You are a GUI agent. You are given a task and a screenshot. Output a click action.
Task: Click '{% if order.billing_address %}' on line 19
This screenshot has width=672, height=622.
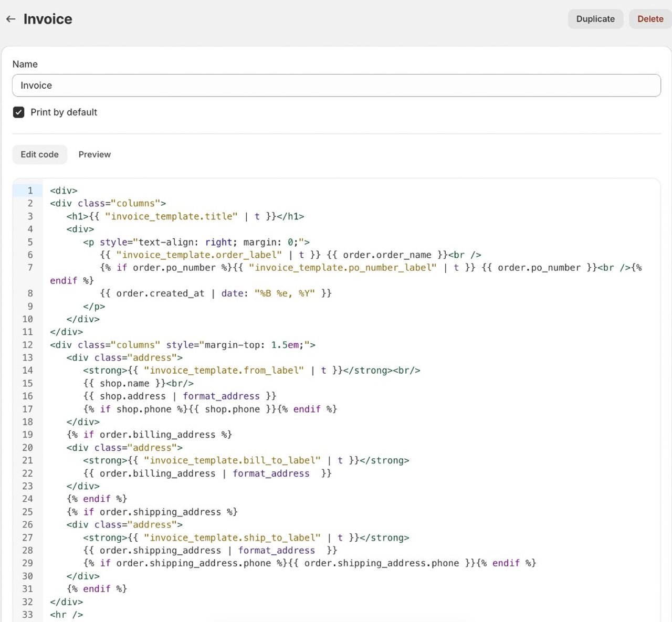click(x=149, y=435)
